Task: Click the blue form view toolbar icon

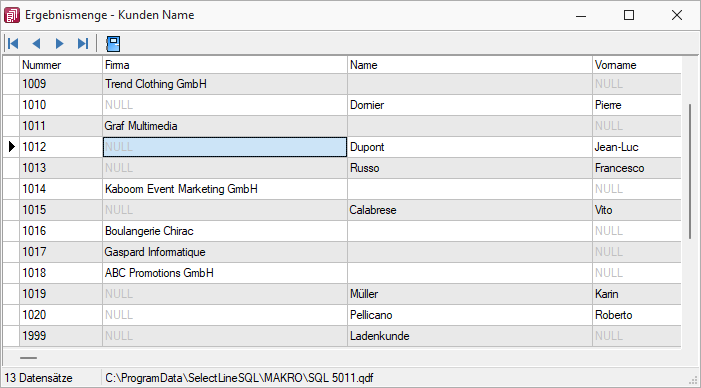Action: coord(113,44)
